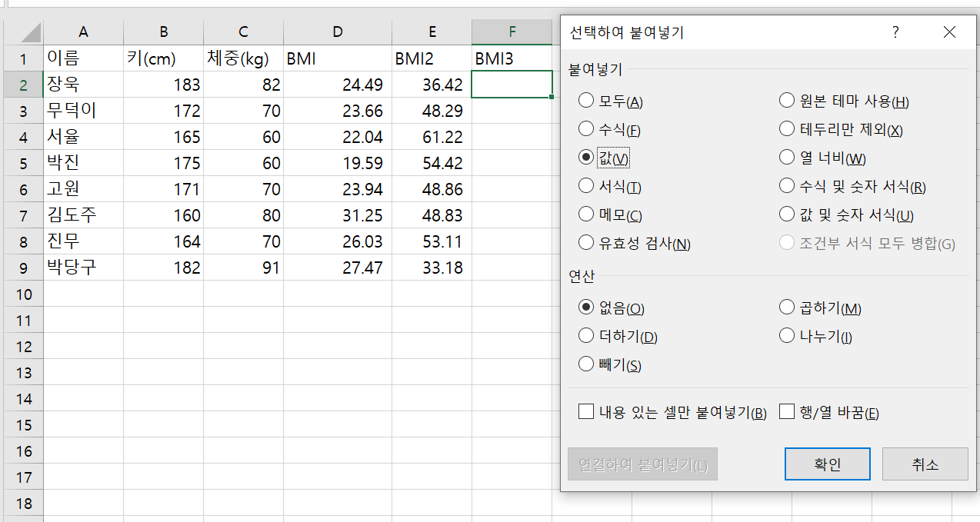Click the height cell 183
Image resolution: width=980 pixels, height=522 pixels.
pyautogui.click(x=163, y=85)
